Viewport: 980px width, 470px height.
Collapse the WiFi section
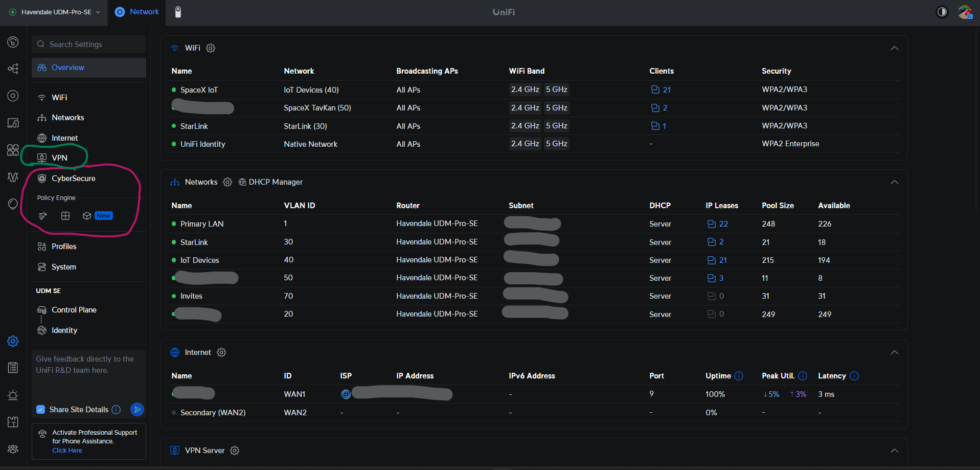pos(894,48)
